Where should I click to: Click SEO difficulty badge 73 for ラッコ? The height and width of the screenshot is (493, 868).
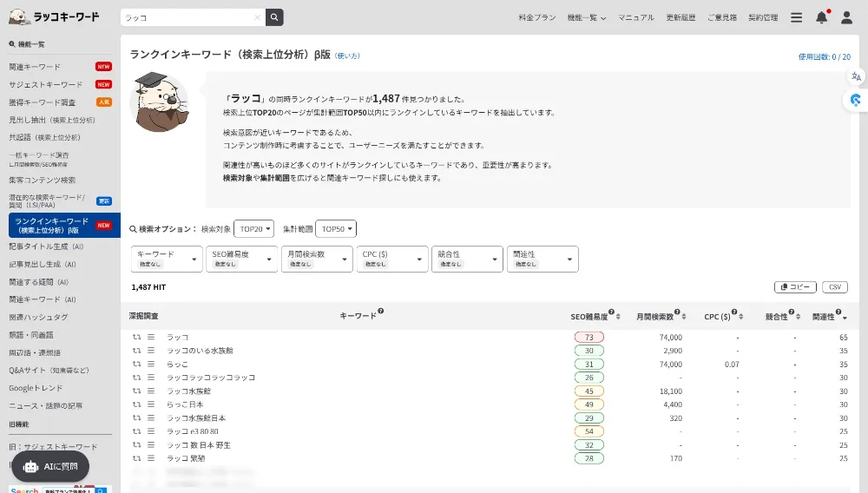[589, 337]
